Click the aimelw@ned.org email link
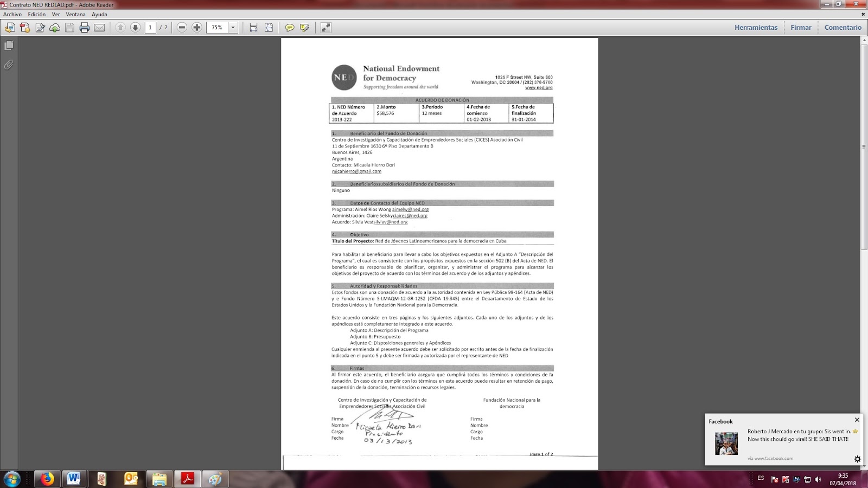The height and width of the screenshot is (488, 868). pyautogui.click(x=410, y=209)
